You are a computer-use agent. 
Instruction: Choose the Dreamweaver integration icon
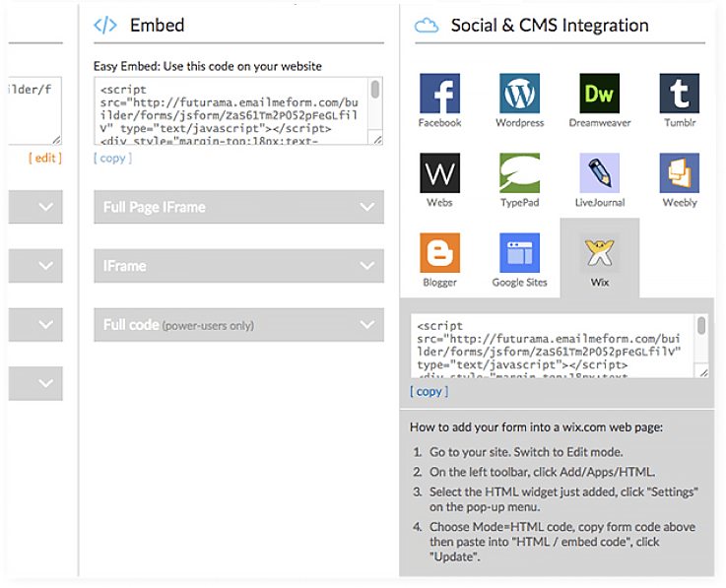600,94
